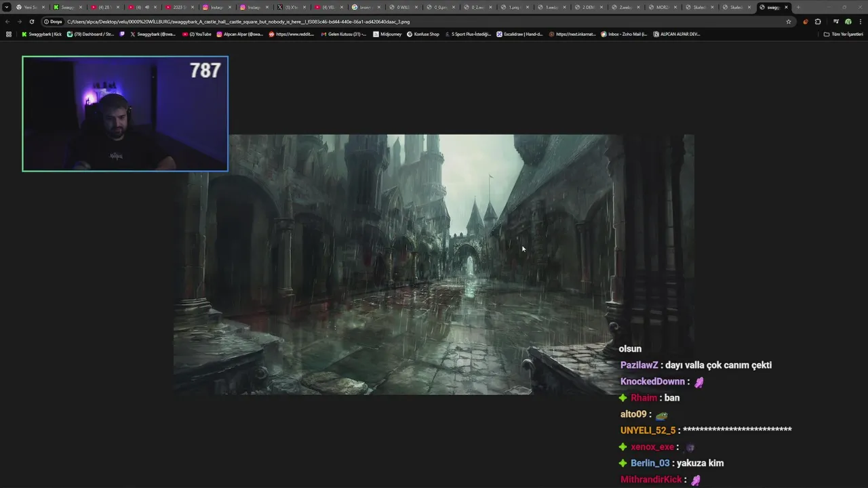Open the media controls icon

coord(835,22)
